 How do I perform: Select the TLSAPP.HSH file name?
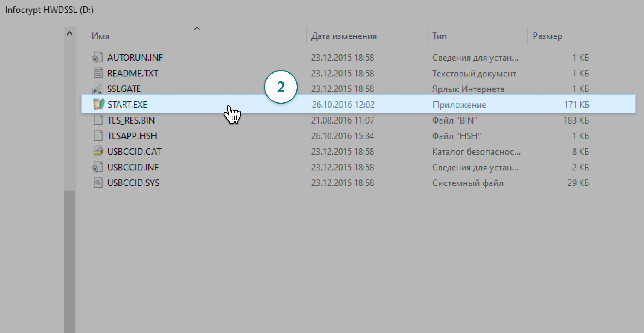point(132,136)
